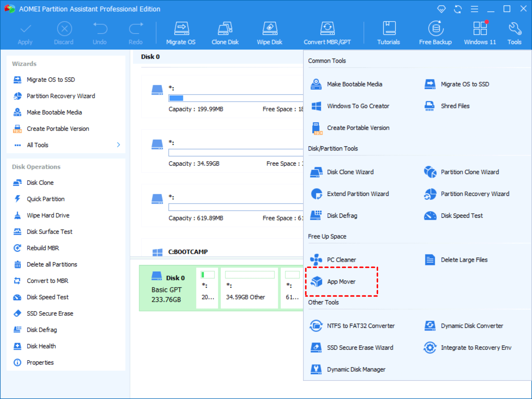Open the hamburger menu in the title bar

pos(474,9)
